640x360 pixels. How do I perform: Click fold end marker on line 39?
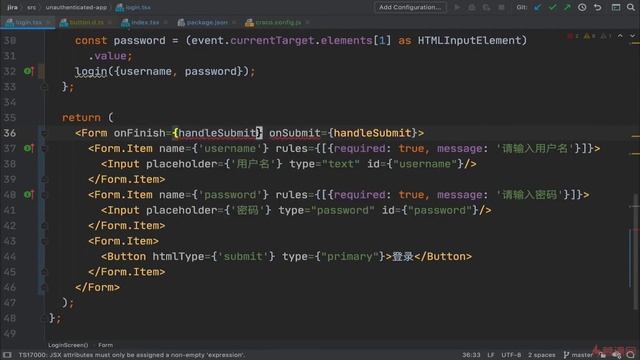coord(44,180)
